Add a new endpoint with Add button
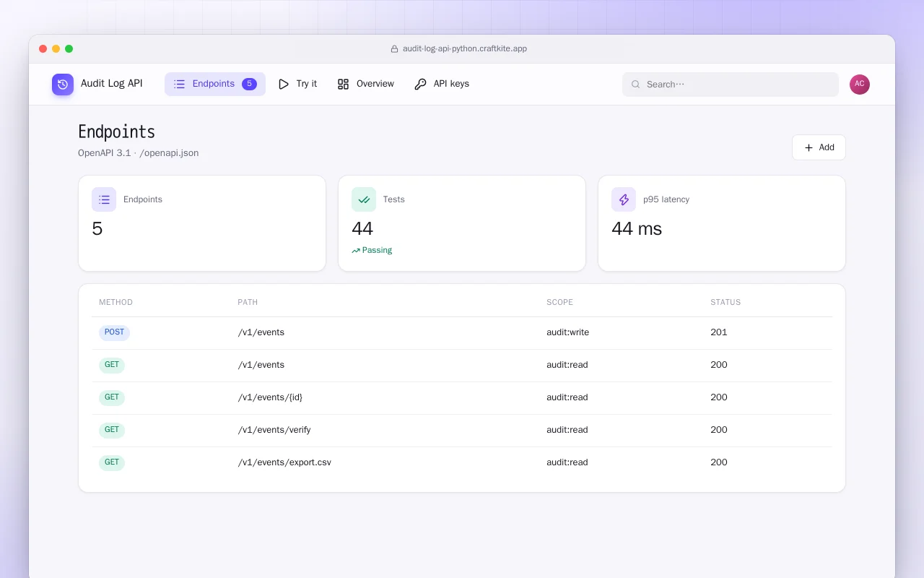Screen dimensions: 924x578 click(819, 147)
